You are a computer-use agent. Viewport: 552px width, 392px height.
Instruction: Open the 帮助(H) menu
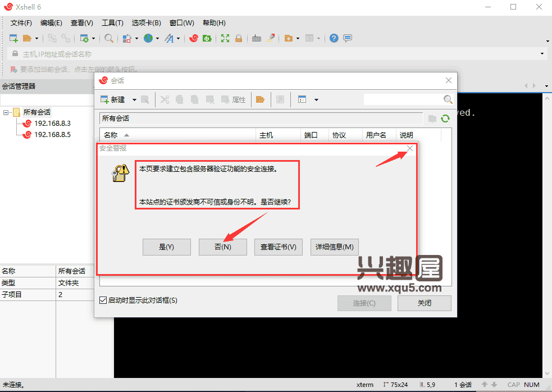click(214, 23)
